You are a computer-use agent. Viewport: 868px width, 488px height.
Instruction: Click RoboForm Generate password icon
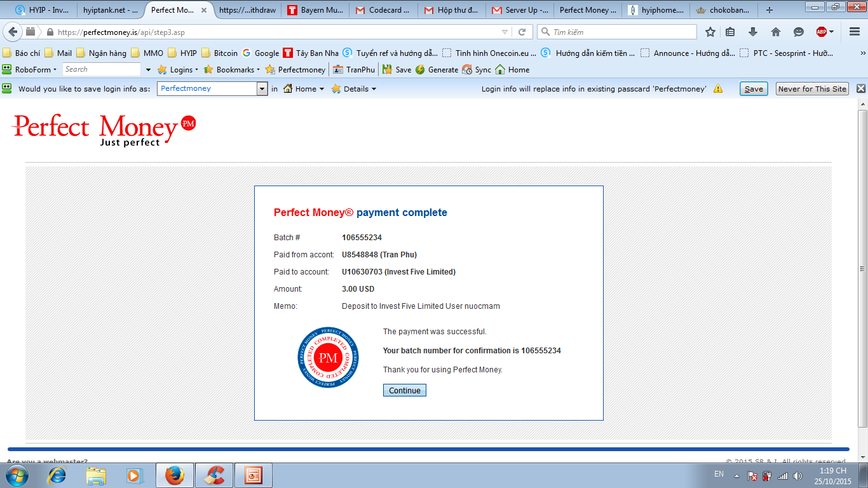tap(437, 70)
